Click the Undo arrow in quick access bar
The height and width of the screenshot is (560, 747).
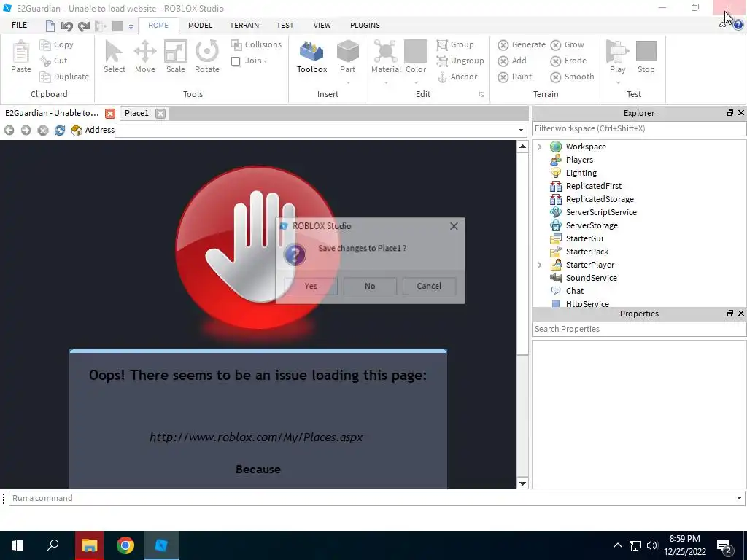(66, 26)
